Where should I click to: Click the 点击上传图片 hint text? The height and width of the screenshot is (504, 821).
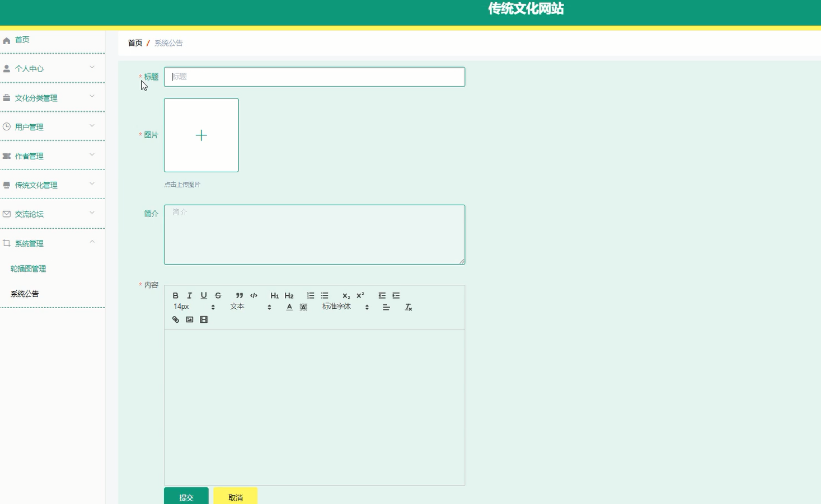[x=182, y=185]
